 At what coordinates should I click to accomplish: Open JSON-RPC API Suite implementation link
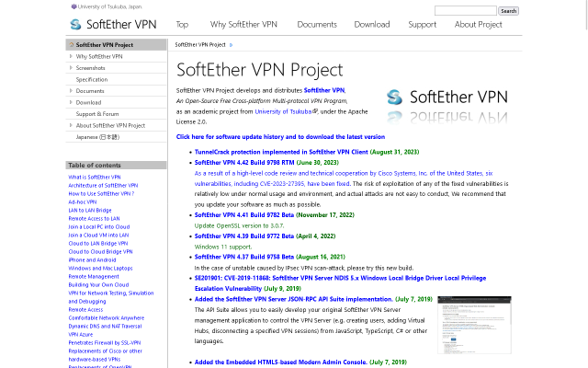point(294,299)
